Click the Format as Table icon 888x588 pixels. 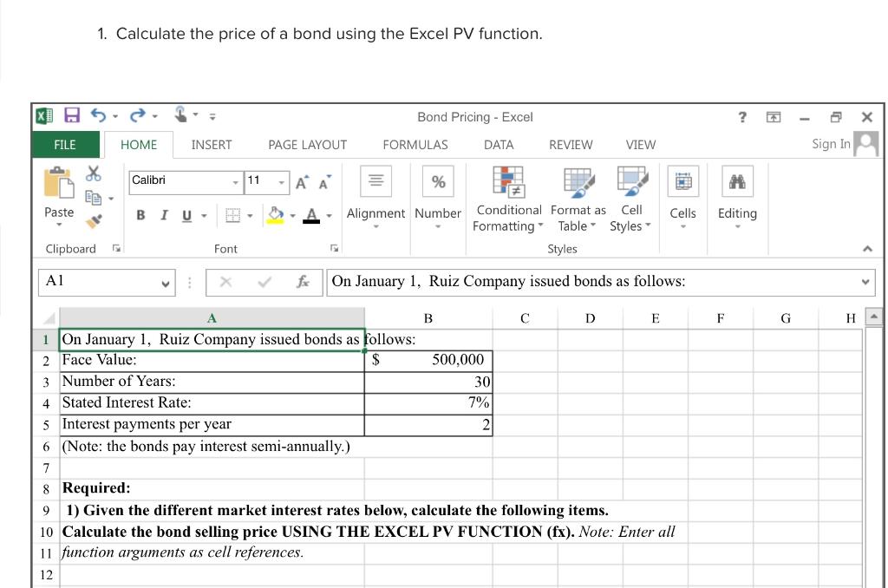click(578, 182)
